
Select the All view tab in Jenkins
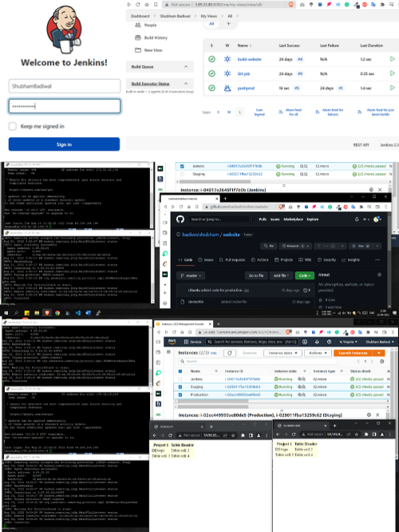pos(211,24)
